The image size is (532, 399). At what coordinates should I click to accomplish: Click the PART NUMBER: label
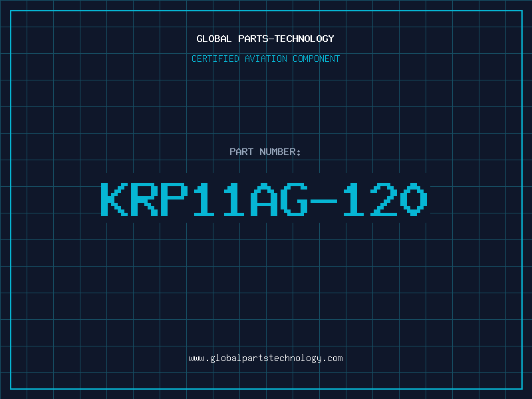265,152
